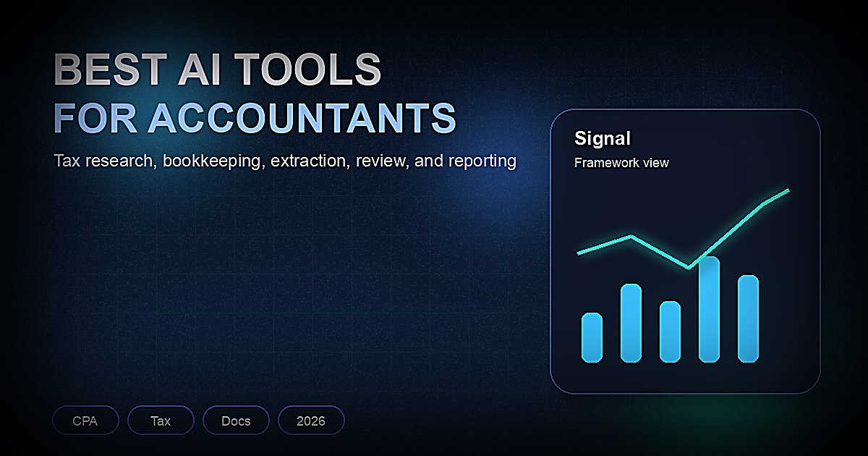Open the Framework view menu entry
This screenshot has height=456, width=868.
point(621,163)
